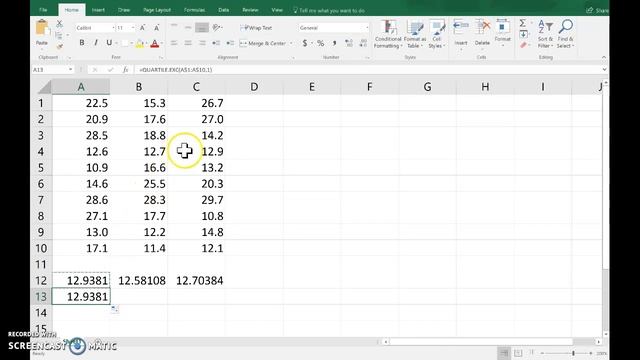Align cell text to the right
640x360 pixels.
tap(202, 43)
